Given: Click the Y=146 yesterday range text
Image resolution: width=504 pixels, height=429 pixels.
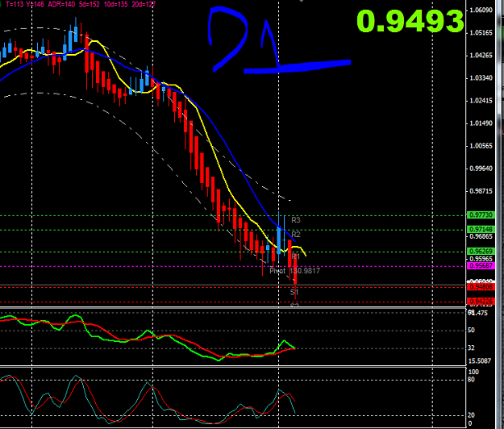Looking at the screenshot, I should [35, 4].
